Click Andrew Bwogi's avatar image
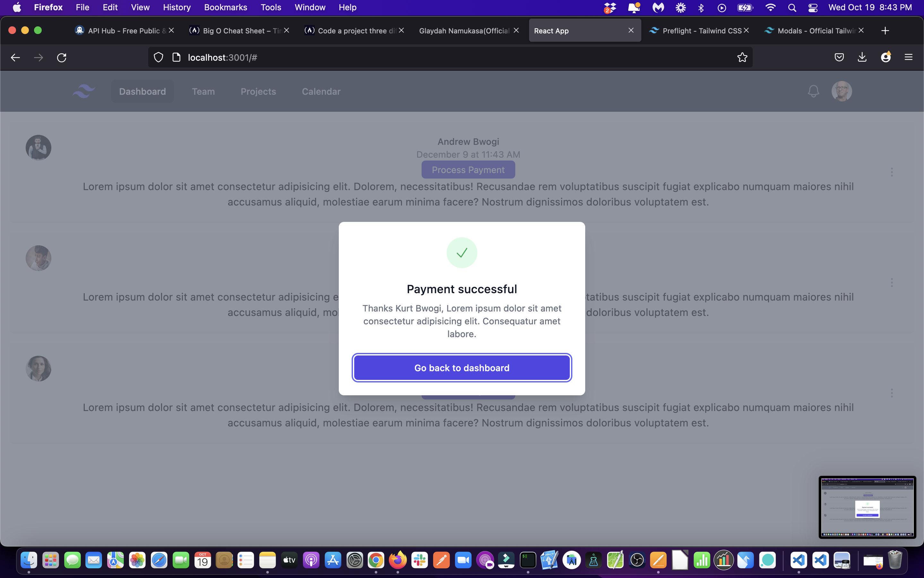Viewport: 924px width, 578px height. [x=38, y=148]
